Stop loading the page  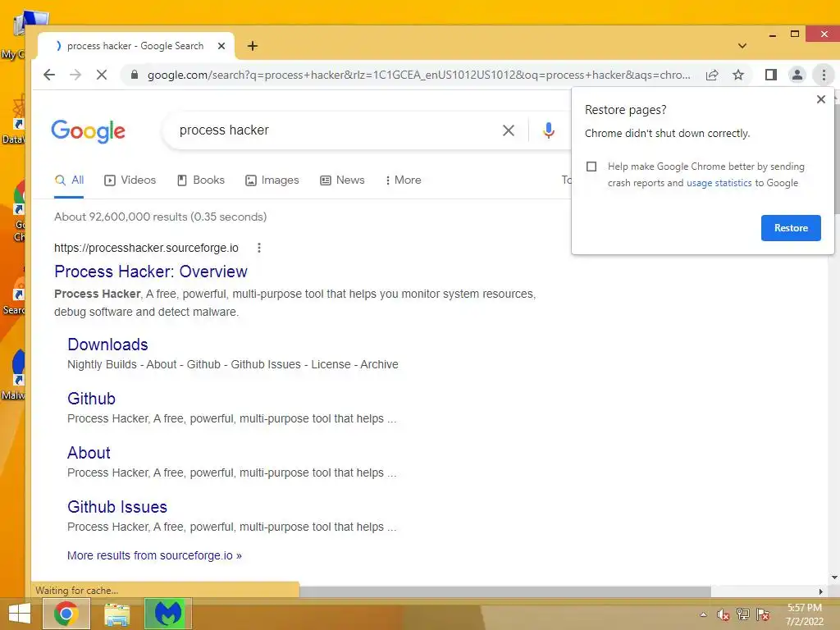point(101,75)
